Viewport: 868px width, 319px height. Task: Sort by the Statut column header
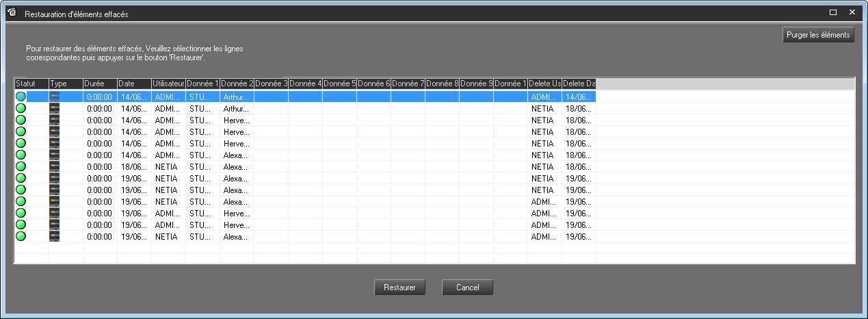coord(31,84)
